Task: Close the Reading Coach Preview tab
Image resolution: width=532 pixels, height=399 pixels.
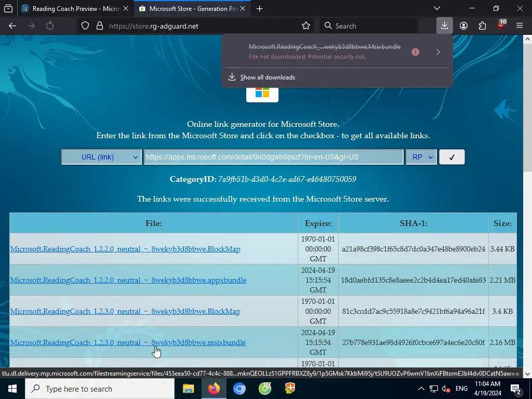Action: (x=126, y=8)
